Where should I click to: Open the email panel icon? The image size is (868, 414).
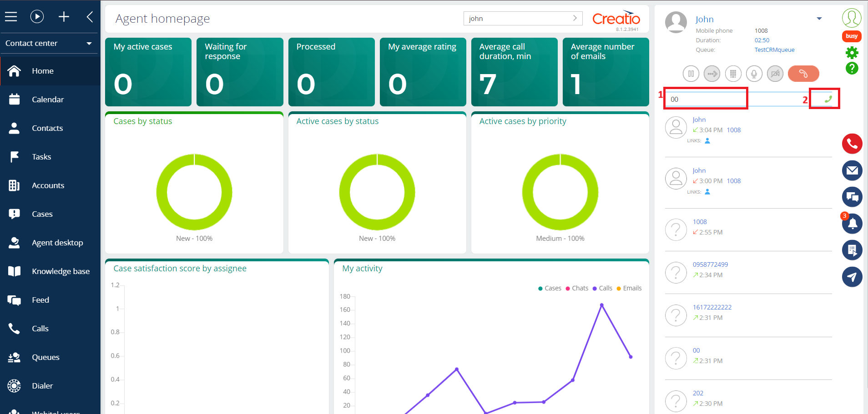pos(852,170)
